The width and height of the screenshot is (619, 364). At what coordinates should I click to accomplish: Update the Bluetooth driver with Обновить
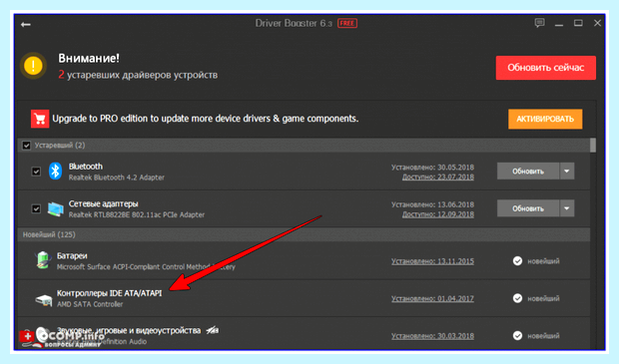click(x=528, y=172)
